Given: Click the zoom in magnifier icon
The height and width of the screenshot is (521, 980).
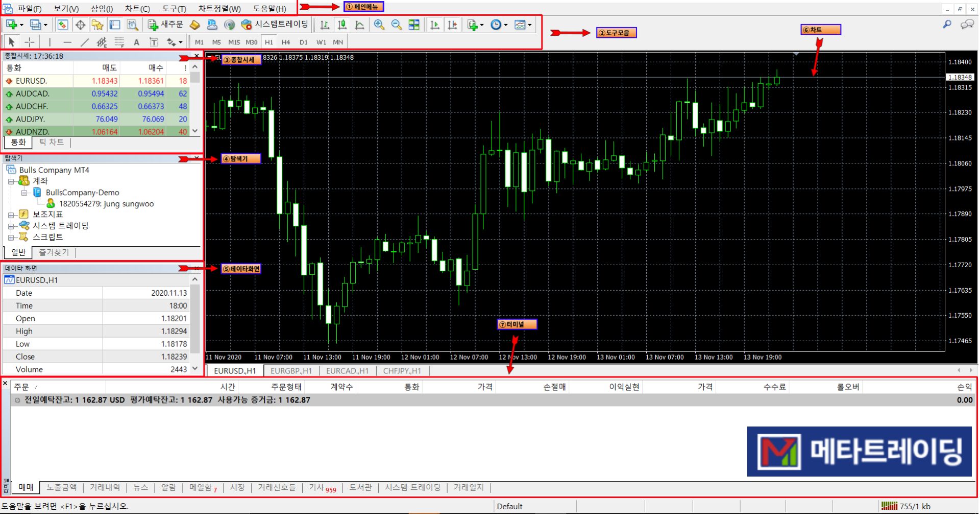Looking at the screenshot, I should coord(379,25).
